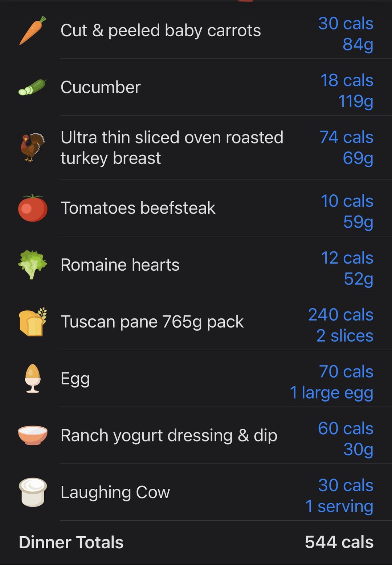
Task: Edit the 60 cals 30g Ranch amount
Action: click(346, 439)
